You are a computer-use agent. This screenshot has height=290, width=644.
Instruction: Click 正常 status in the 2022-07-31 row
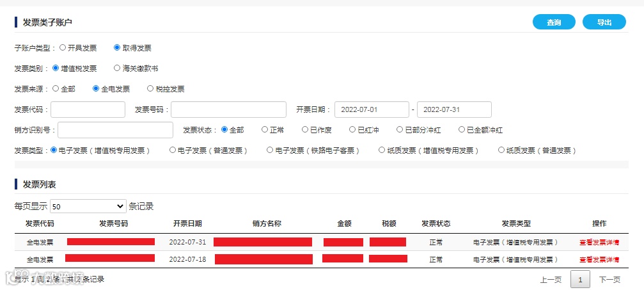pos(436,242)
